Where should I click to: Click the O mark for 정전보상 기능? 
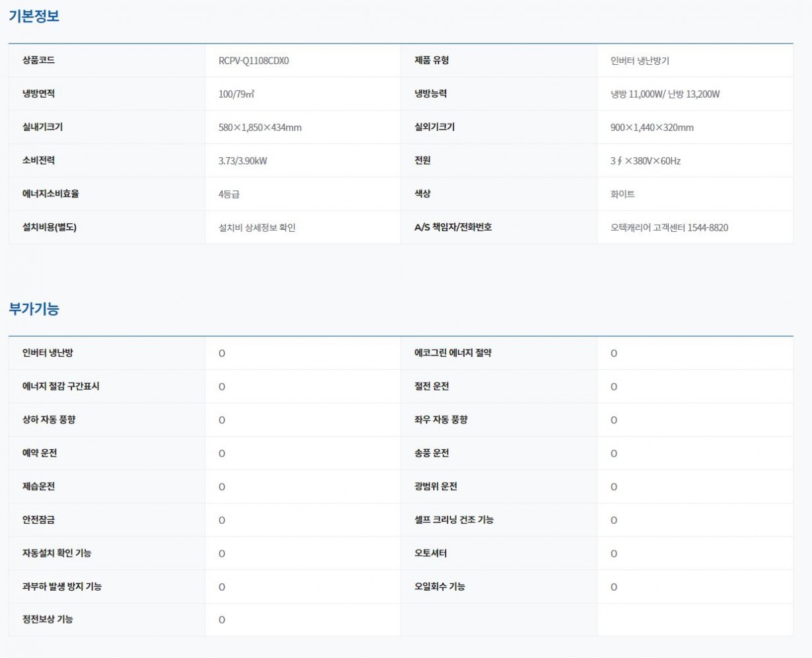(222, 620)
